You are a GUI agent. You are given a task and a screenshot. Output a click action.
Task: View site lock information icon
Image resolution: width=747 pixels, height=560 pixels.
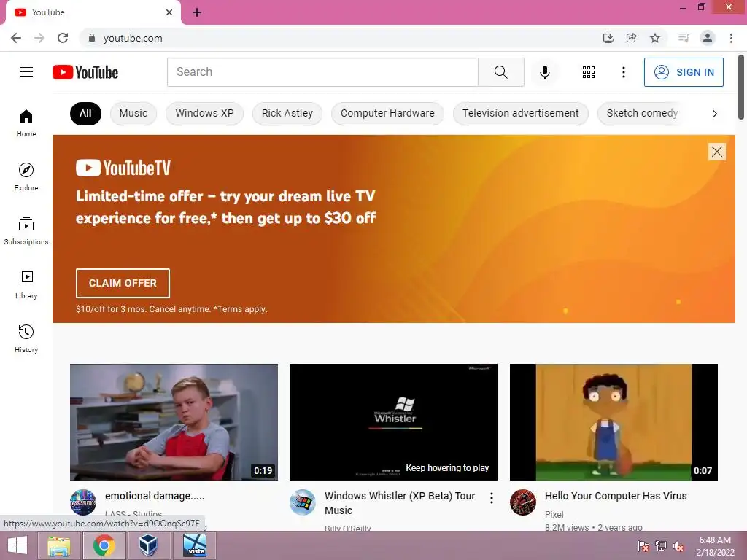(x=92, y=38)
